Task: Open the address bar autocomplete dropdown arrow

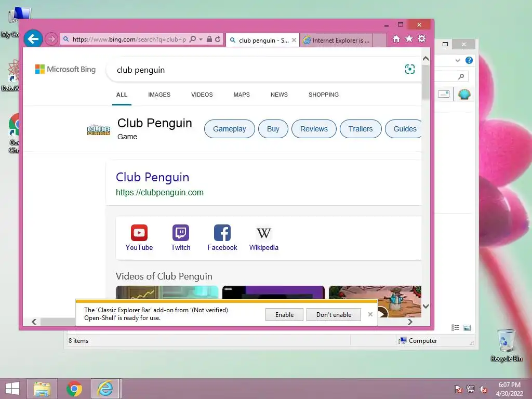Action: 201,39
